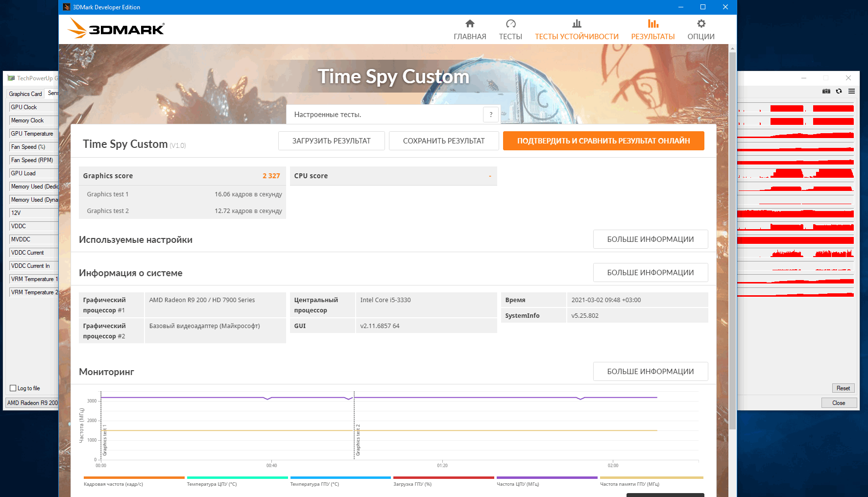The width and height of the screenshot is (868, 497).
Task: Open the Результаты bar chart icon
Action: (653, 24)
